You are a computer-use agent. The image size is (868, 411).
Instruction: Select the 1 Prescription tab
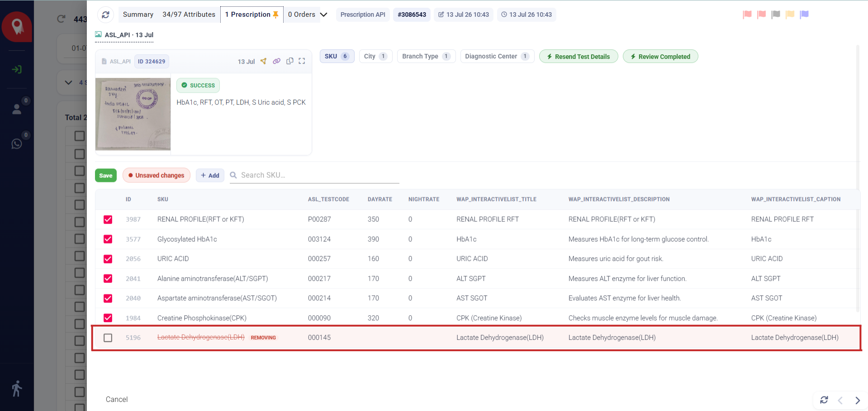251,14
